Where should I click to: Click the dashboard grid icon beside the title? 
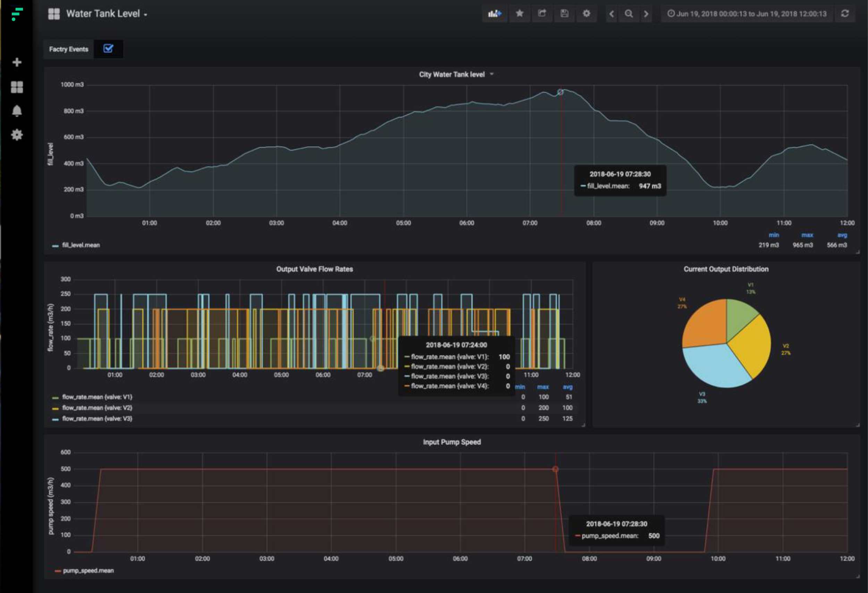pyautogui.click(x=54, y=14)
